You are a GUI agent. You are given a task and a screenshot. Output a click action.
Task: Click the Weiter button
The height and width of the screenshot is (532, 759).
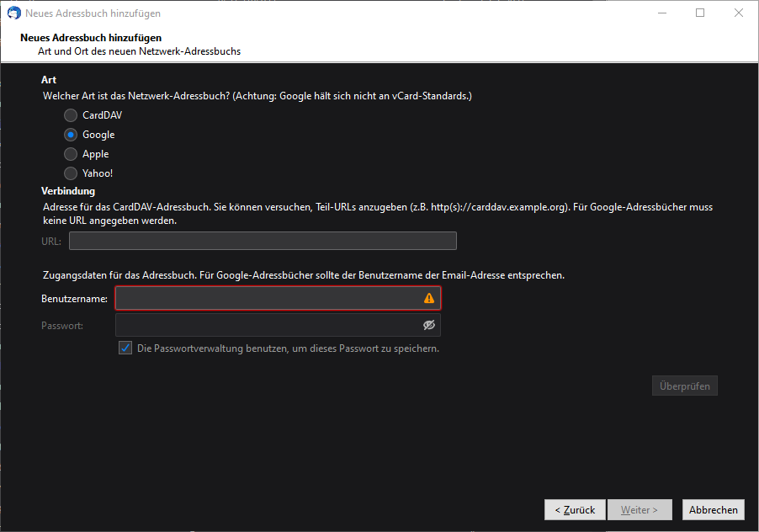click(x=640, y=510)
